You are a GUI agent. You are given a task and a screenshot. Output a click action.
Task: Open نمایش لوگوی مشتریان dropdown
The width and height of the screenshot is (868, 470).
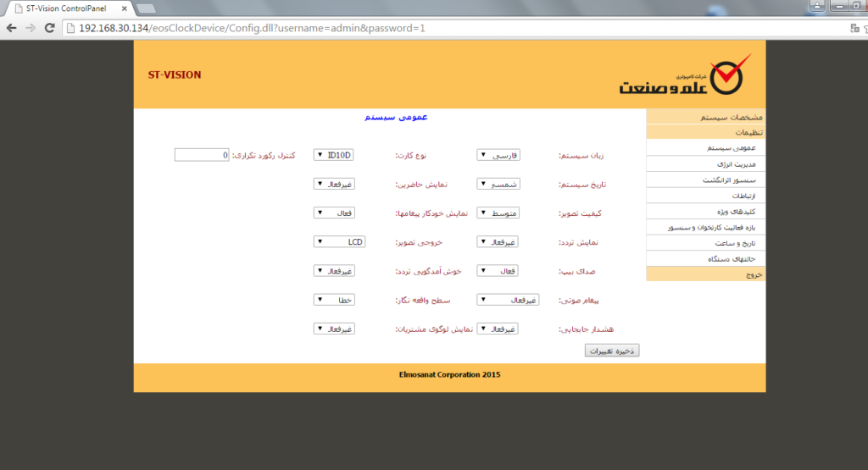point(334,329)
